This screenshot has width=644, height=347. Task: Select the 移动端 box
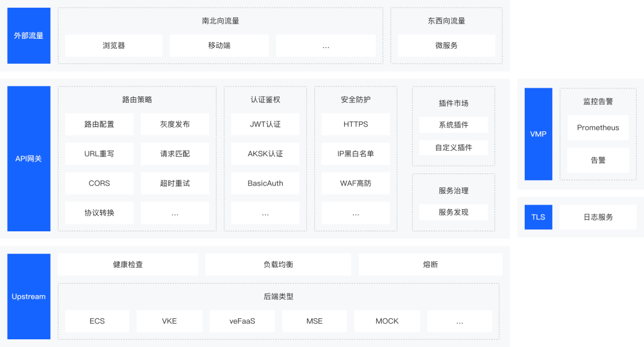219,45
